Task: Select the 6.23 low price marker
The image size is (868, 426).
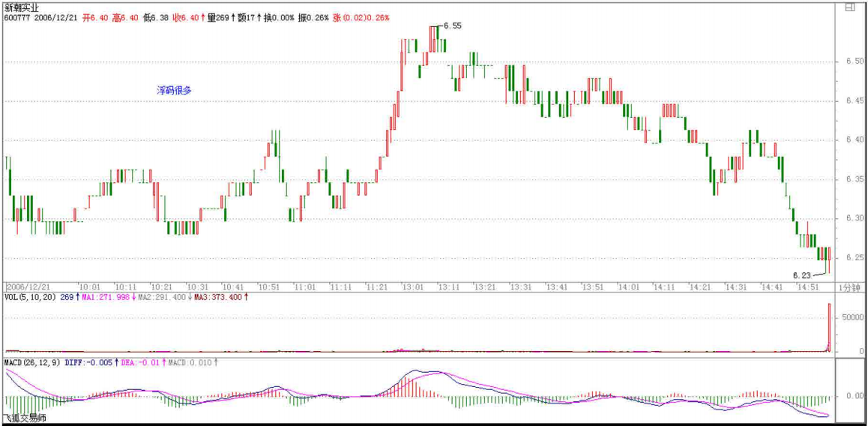Action: pos(803,275)
